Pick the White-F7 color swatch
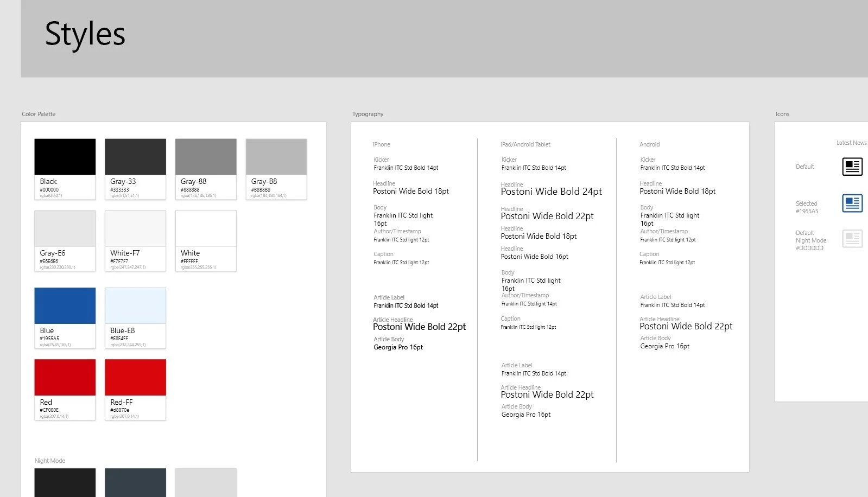Image resolution: width=868 pixels, height=497 pixels. click(x=135, y=240)
